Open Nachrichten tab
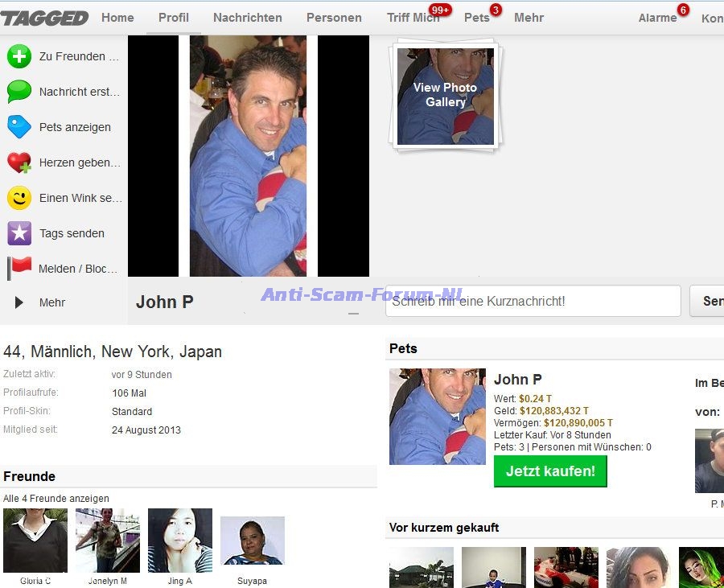This screenshot has height=588, width=724. pyautogui.click(x=247, y=18)
